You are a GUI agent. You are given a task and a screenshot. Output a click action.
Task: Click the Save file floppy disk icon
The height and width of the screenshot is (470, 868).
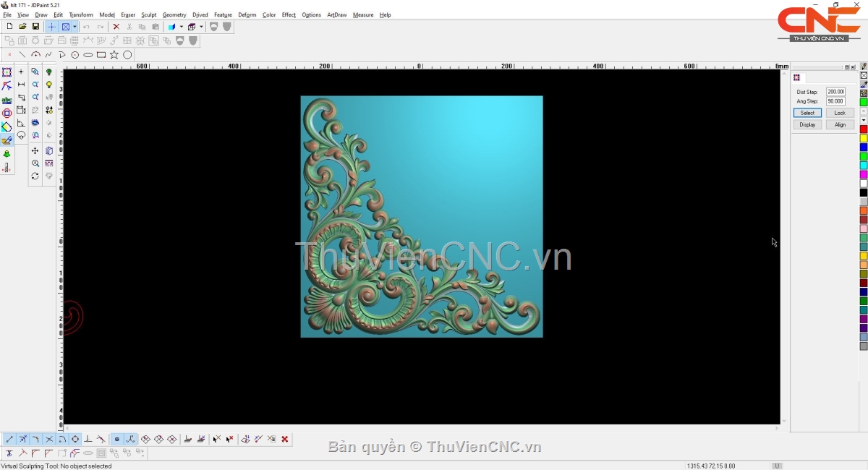click(x=35, y=27)
